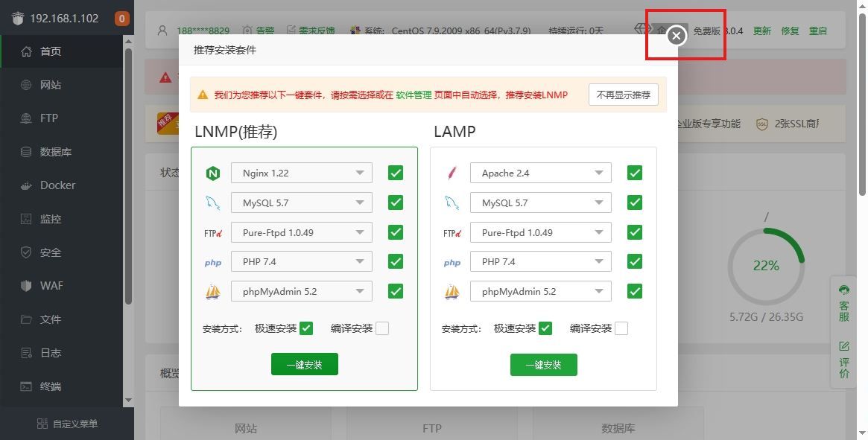This screenshot has width=868, height=440.
Task: Open 监控 in the sidebar
Action: coord(61,219)
